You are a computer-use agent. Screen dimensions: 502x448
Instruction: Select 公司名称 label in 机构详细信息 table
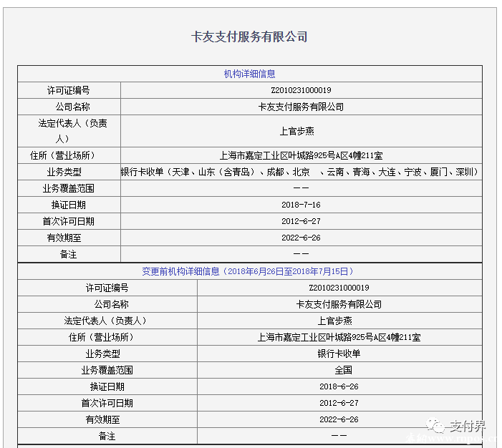pyautogui.click(x=72, y=107)
